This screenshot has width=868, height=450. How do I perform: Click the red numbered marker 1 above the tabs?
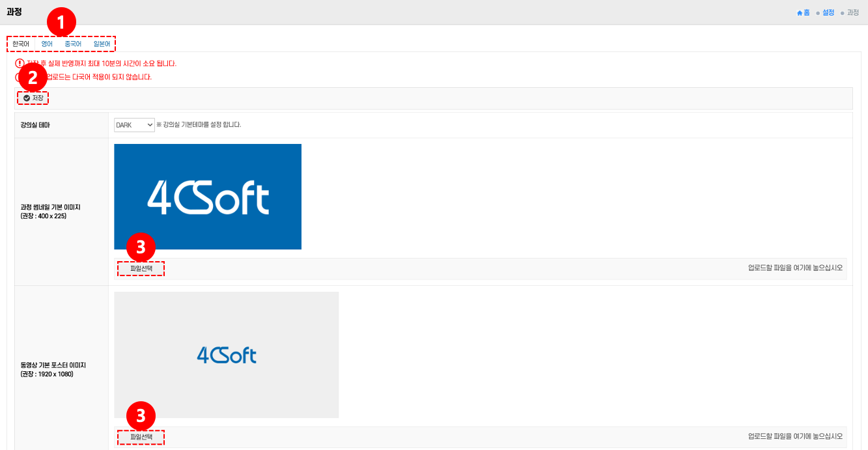(61, 23)
